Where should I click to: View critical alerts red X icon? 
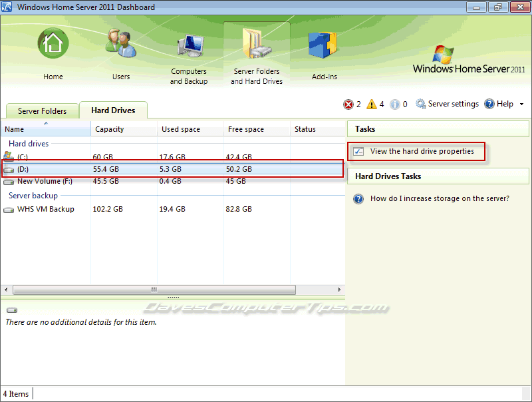tap(348, 104)
